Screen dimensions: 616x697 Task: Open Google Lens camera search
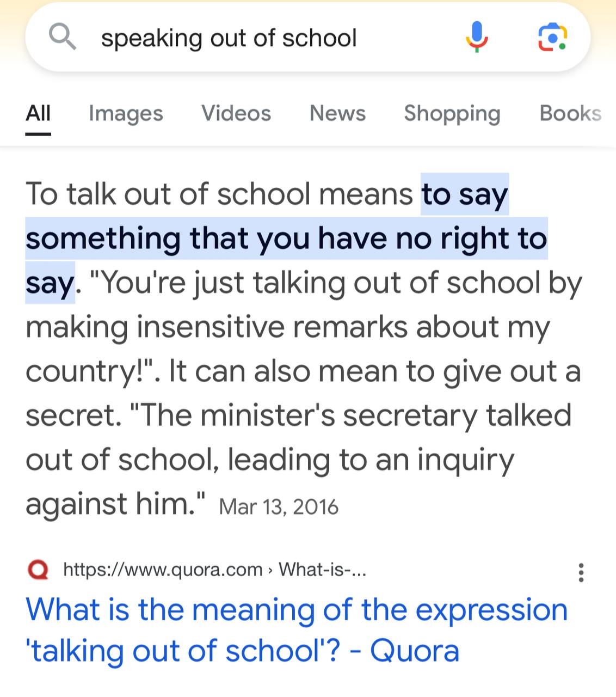coord(552,37)
